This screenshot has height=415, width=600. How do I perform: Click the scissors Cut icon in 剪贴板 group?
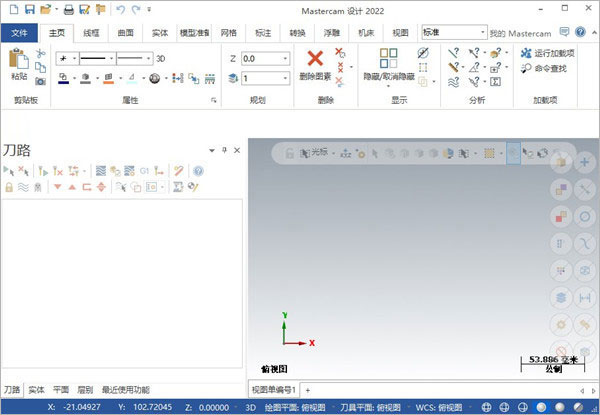click(x=41, y=54)
